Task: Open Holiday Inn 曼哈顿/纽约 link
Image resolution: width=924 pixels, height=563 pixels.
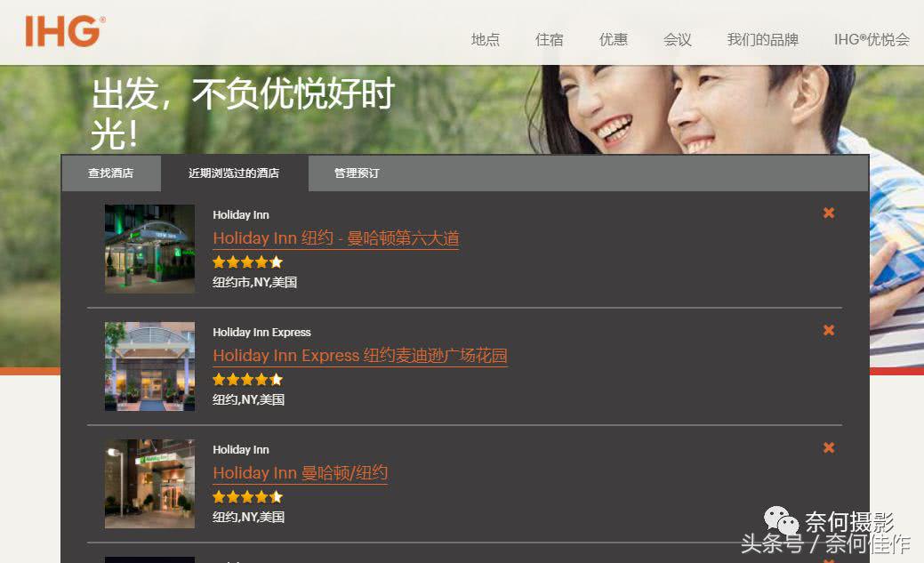Action: point(300,473)
